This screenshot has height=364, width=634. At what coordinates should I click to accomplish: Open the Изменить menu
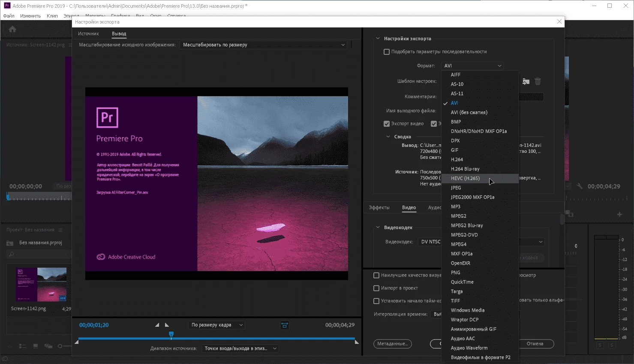click(30, 16)
